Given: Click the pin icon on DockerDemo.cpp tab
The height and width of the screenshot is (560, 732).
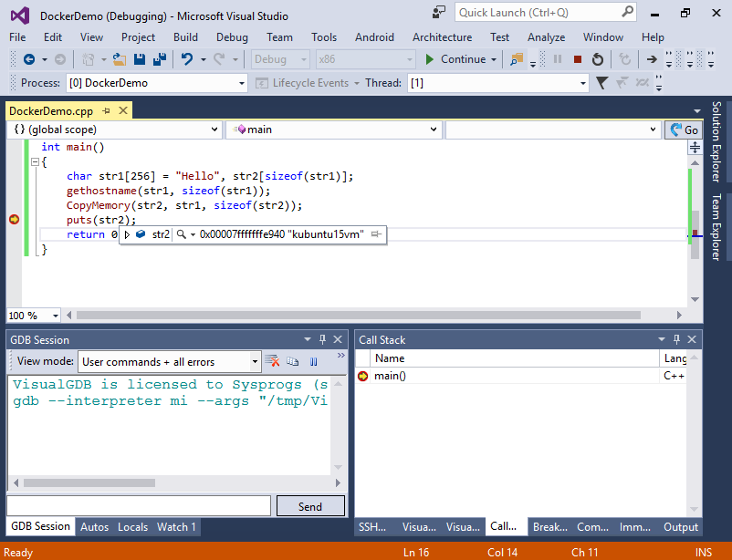Looking at the screenshot, I should [107, 110].
